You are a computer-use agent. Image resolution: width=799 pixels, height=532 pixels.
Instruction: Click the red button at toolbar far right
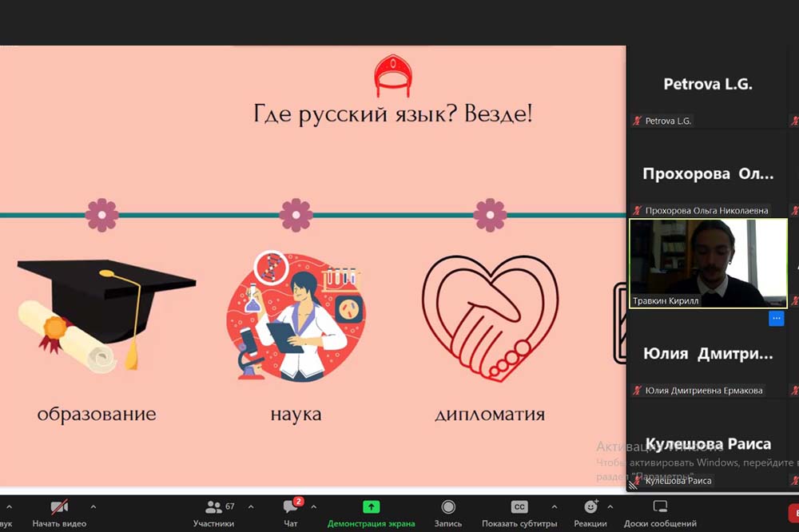(794, 514)
